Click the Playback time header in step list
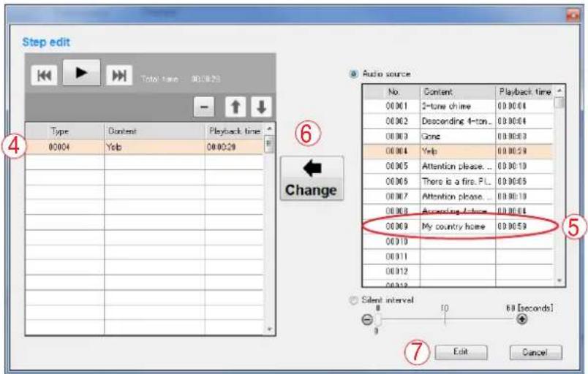 pyautogui.click(x=235, y=131)
